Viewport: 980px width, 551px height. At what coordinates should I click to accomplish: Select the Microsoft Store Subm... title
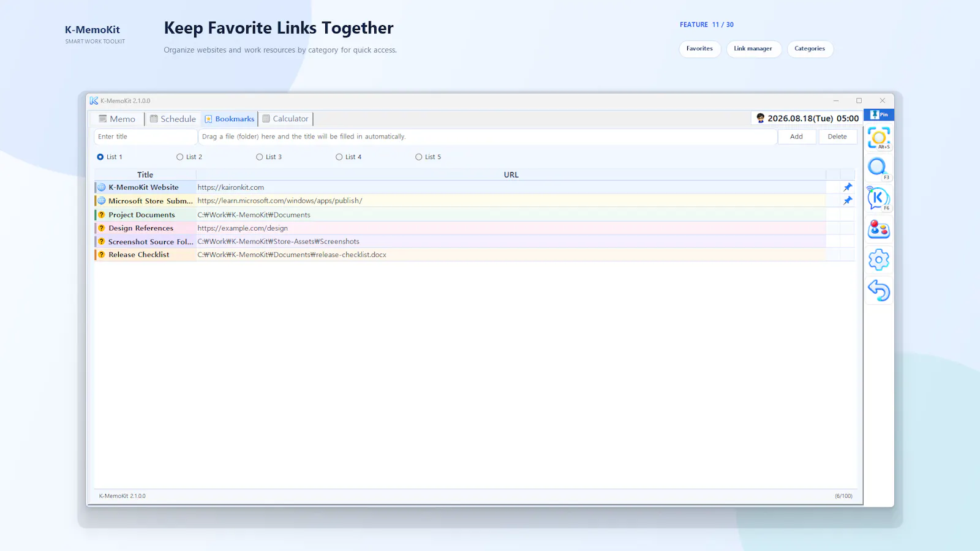151,201
